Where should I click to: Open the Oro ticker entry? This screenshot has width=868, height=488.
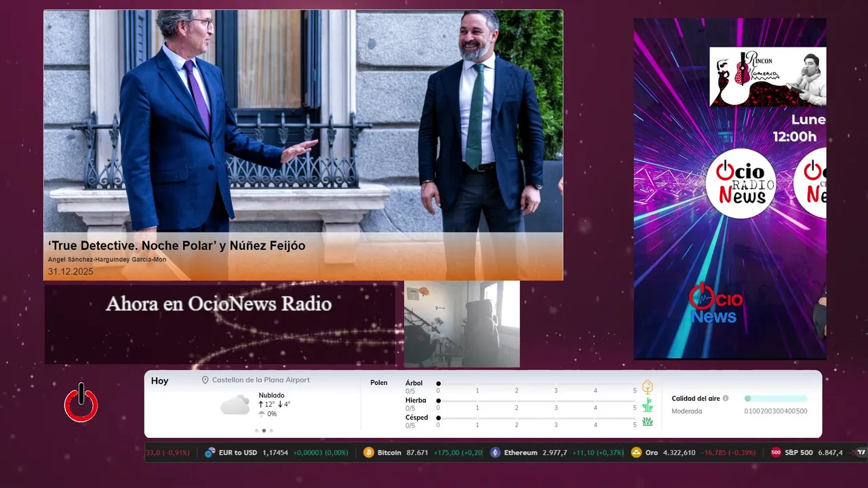click(x=693, y=452)
